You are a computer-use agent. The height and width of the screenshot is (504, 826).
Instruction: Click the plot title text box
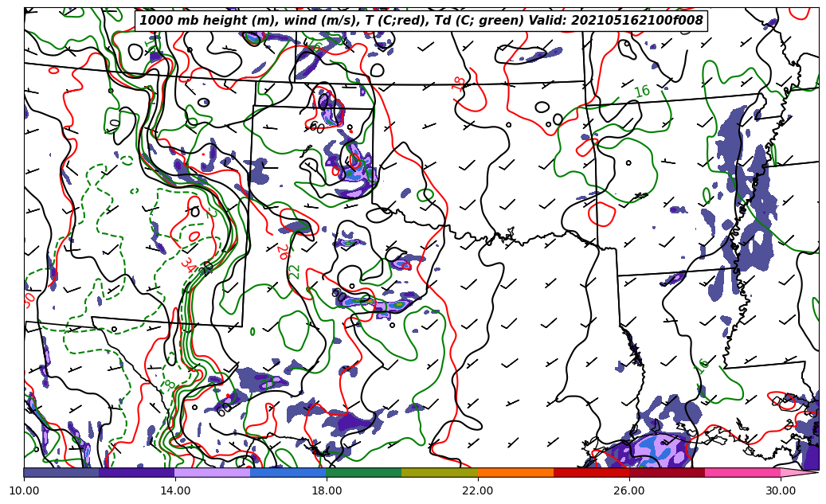[x=421, y=21]
